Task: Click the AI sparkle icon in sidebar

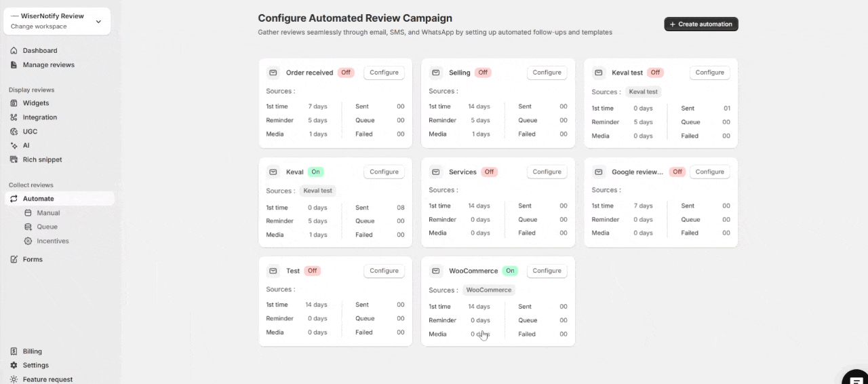Action: 14,145
